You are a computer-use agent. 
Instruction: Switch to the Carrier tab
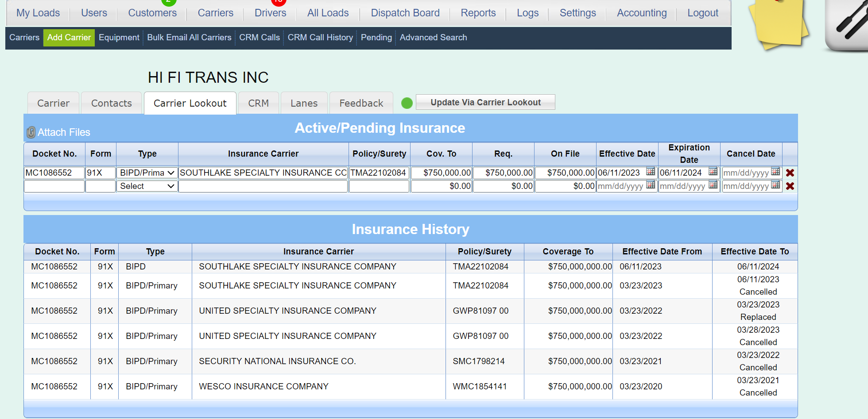[53, 103]
